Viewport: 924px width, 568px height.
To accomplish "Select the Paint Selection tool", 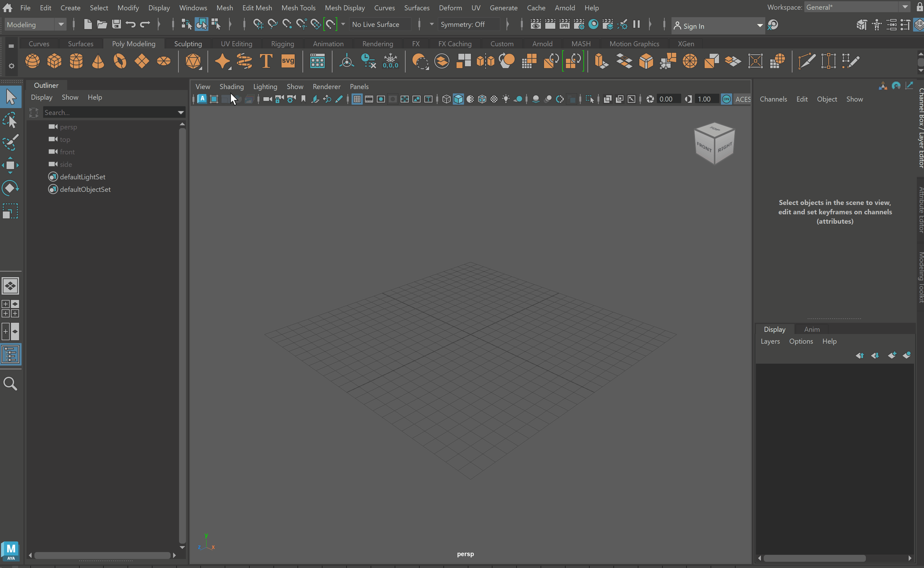I will point(11,143).
